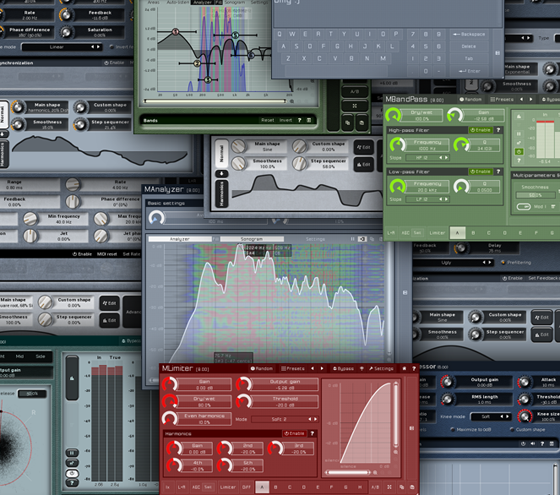This screenshot has height=495, width=560.
Task: Select previous Low-pass Slope option
Action: coord(441,199)
